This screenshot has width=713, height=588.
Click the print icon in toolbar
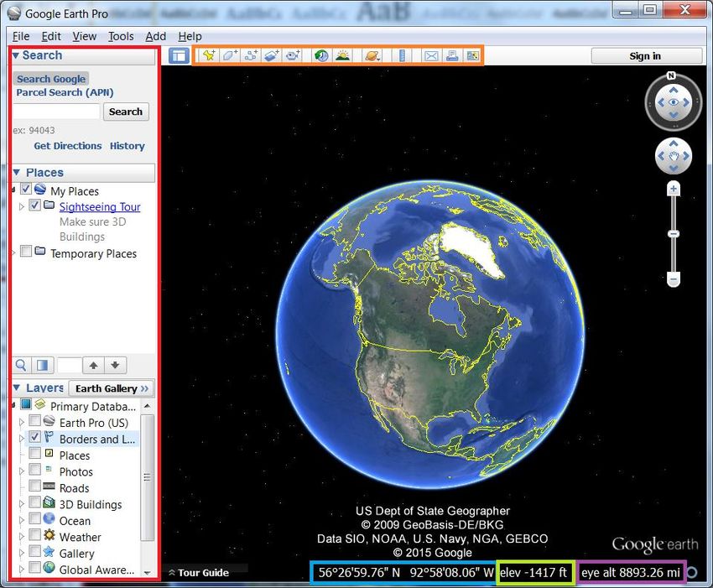[x=452, y=55]
